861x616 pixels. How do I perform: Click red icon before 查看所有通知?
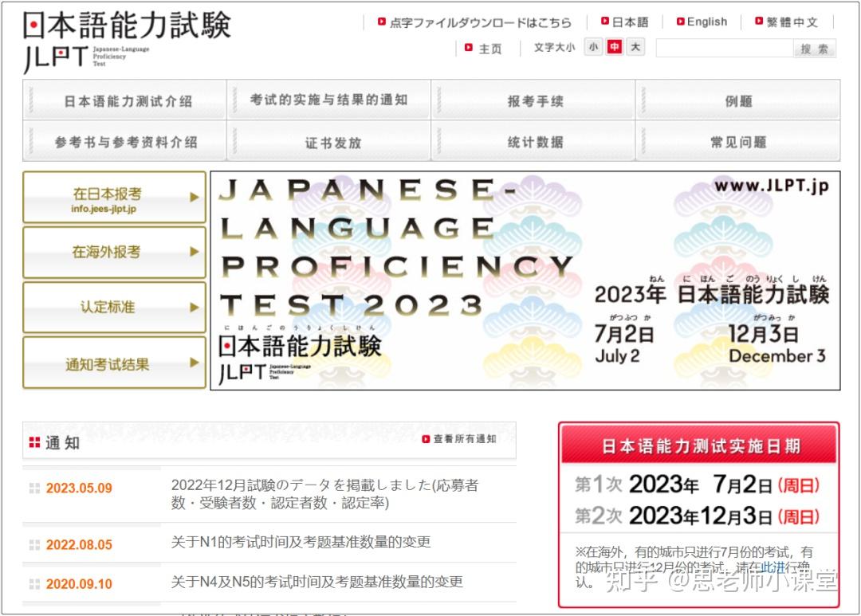425,438
